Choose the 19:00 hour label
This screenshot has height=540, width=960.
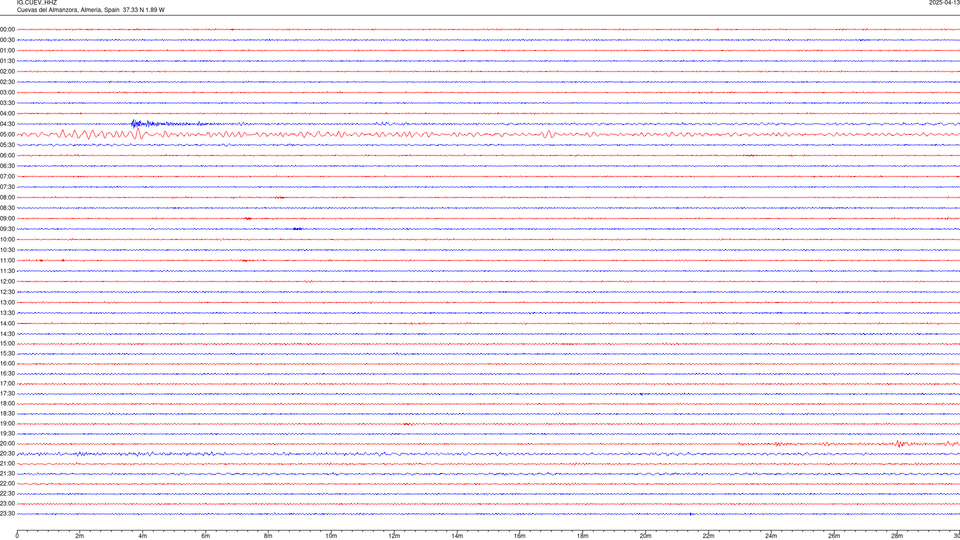click(x=7, y=424)
